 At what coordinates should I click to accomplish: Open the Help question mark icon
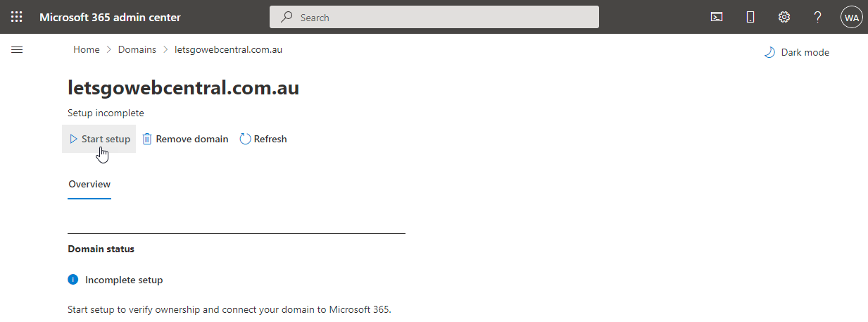[x=818, y=17]
